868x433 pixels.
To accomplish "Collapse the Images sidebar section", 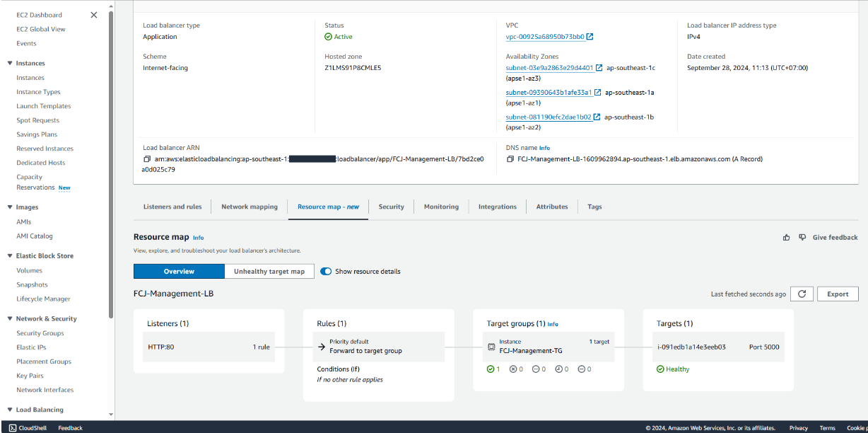I will [x=10, y=207].
